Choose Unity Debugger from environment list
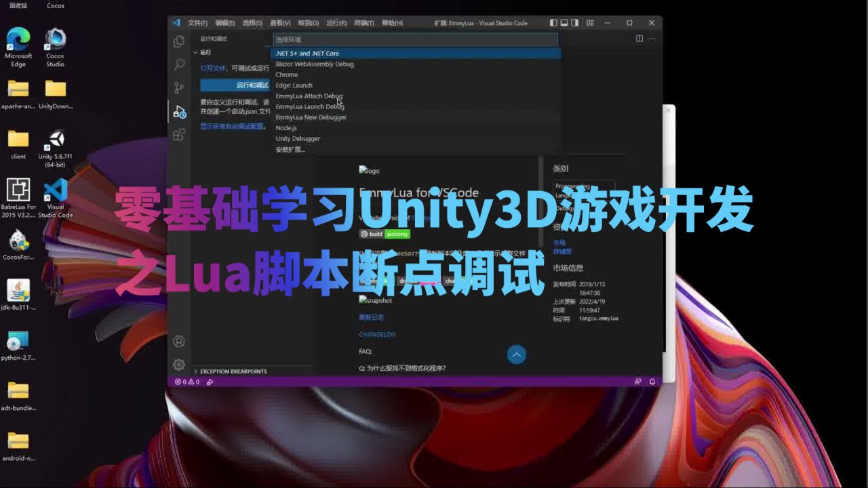 point(416,138)
